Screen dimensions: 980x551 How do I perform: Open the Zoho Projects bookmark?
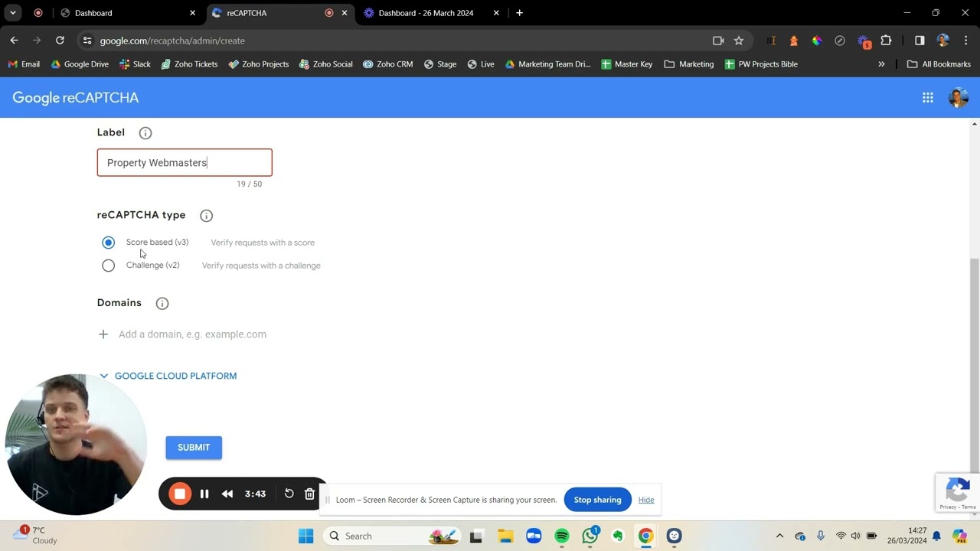(x=258, y=64)
